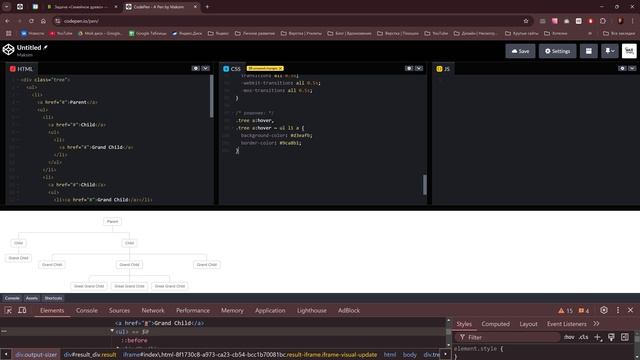This screenshot has width=640, height=360.
Task: Click the CodePen user avatar
Action: tap(629, 51)
